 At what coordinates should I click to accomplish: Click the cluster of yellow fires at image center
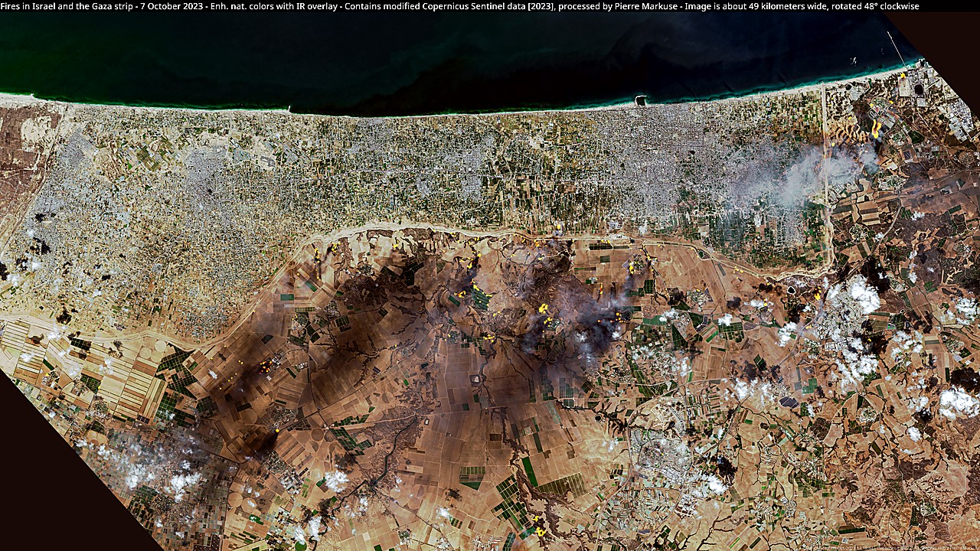pyautogui.click(x=545, y=310)
